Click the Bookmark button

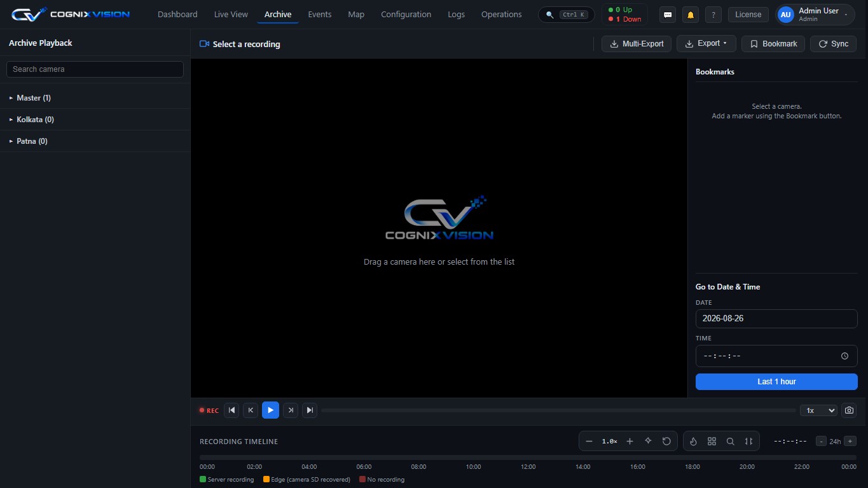[x=773, y=44]
